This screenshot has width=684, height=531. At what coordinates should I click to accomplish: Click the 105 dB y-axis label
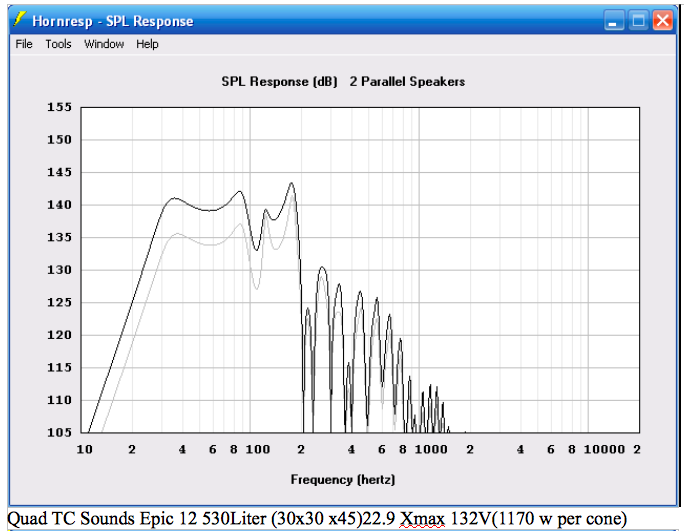[59, 432]
